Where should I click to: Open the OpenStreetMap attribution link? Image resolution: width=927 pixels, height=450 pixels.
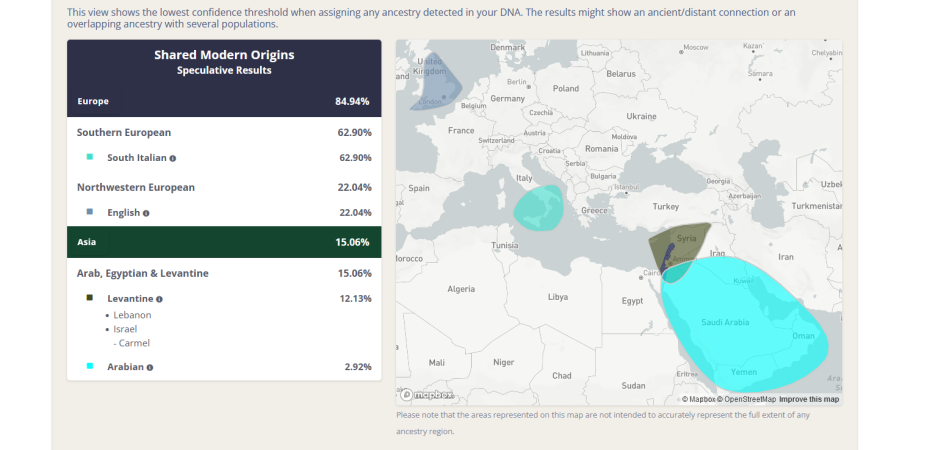pos(746,400)
